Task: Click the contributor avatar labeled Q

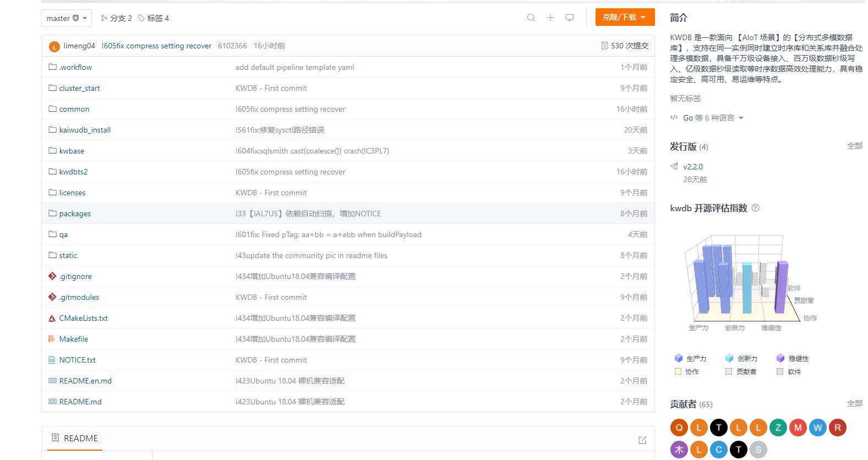Action: (679, 428)
